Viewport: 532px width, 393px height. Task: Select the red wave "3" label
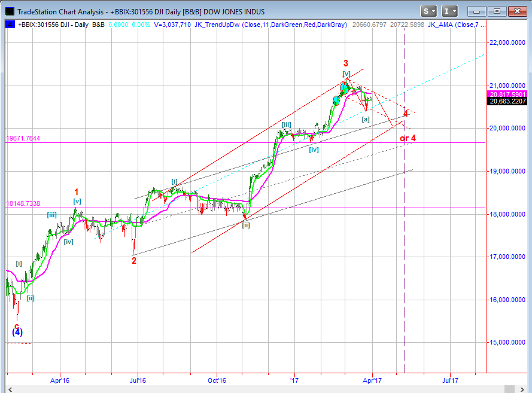tap(346, 63)
